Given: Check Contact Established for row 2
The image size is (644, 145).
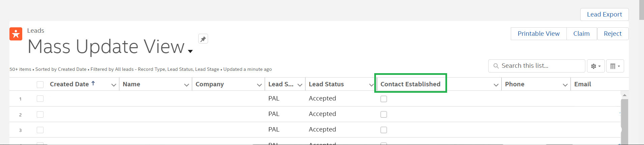Looking at the screenshot, I should 384,114.
